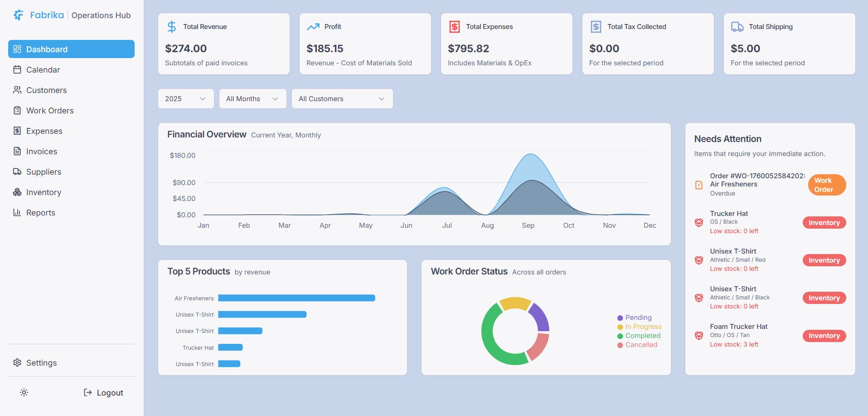This screenshot has width=868, height=416.
Task: Click the Settings gear icon
Action: (17, 362)
